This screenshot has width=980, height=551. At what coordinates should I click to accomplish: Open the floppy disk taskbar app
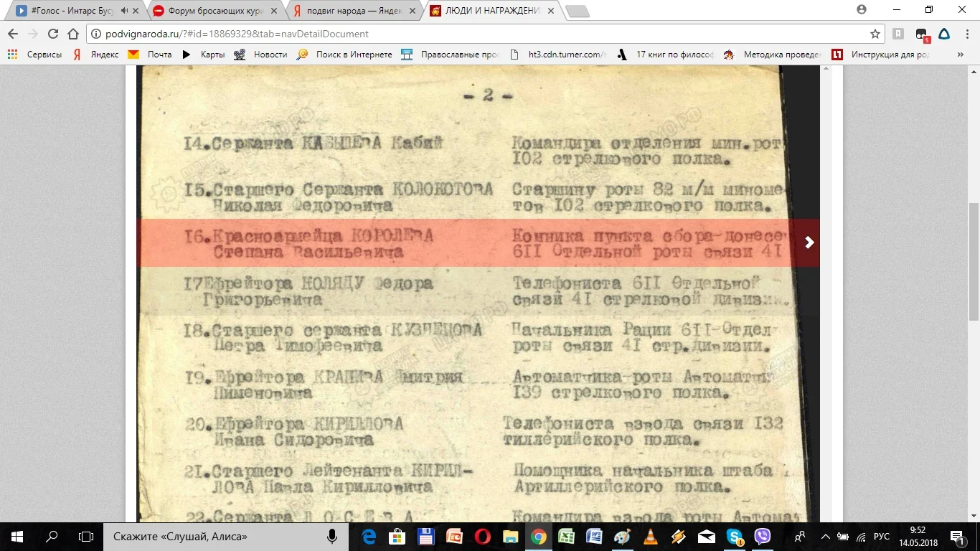[x=425, y=537]
